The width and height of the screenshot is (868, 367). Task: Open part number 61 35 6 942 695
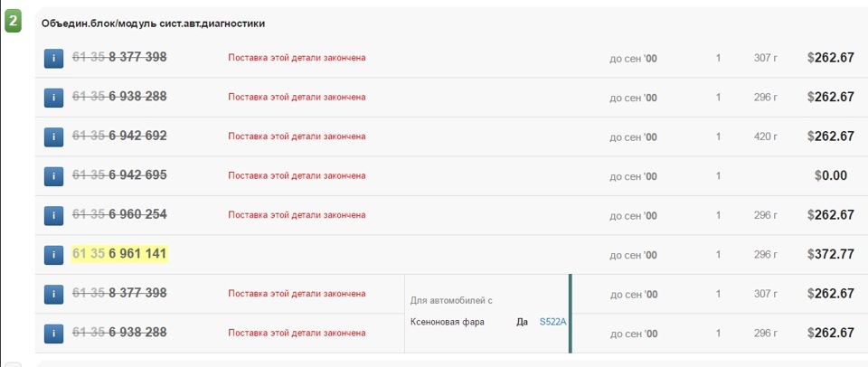pyautogui.click(x=119, y=175)
